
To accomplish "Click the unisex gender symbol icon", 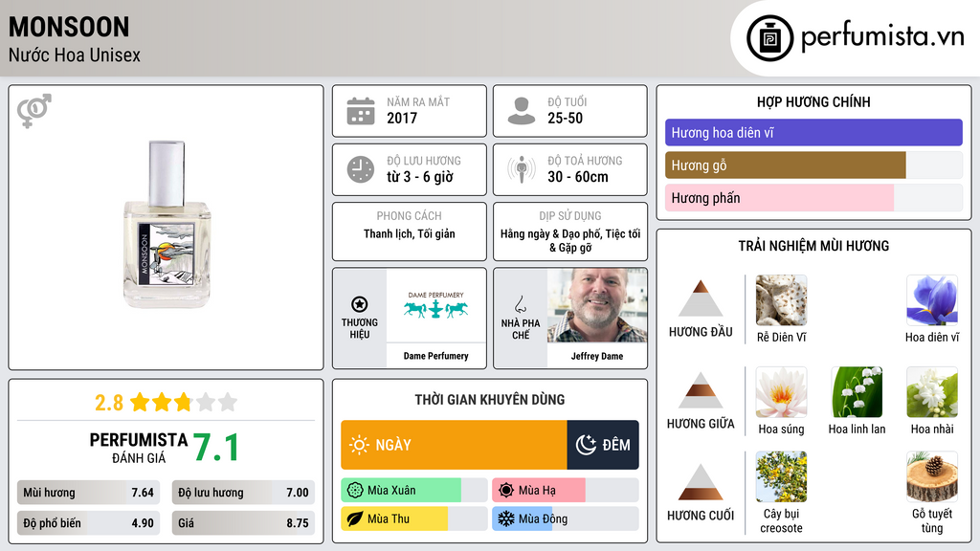I will [x=33, y=111].
